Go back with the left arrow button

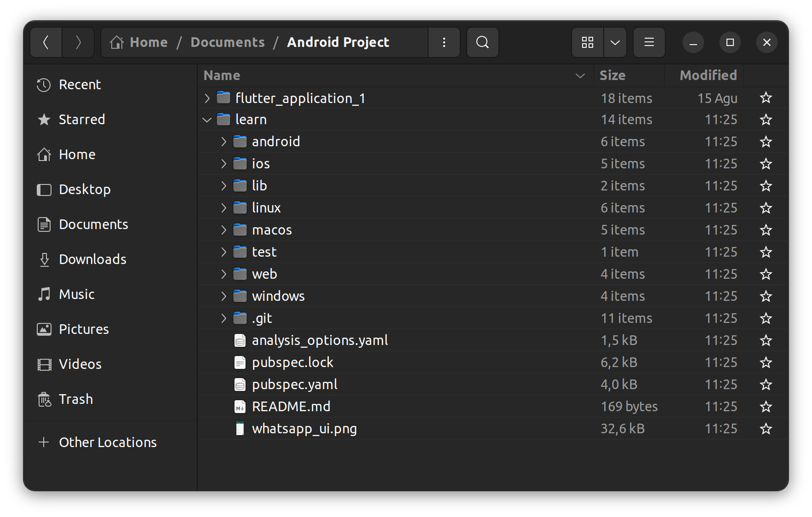click(46, 42)
